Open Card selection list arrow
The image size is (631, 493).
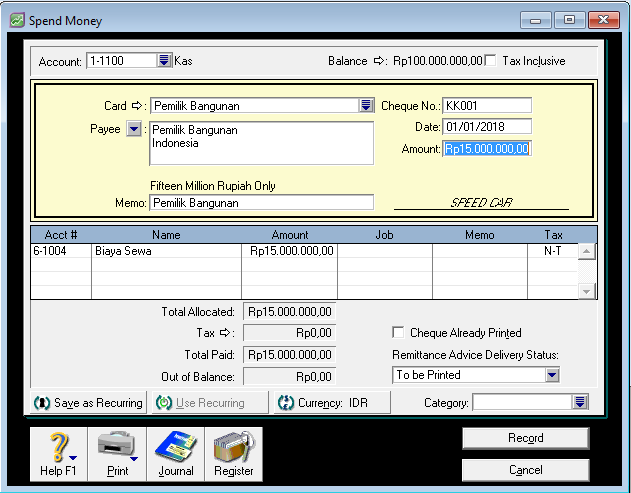pyautogui.click(x=366, y=105)
